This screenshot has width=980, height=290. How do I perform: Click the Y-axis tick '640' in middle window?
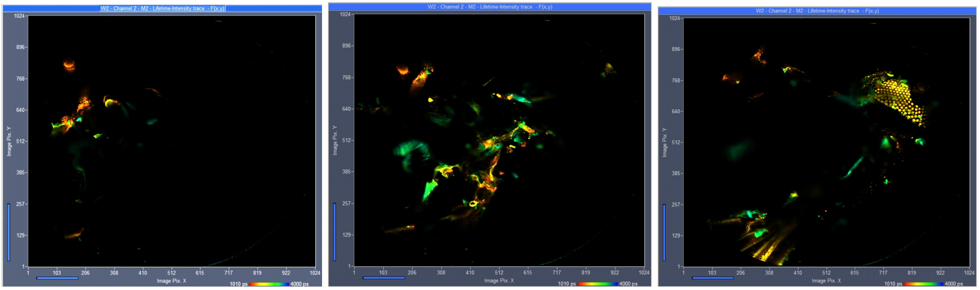pyautogui.click(x=347, y=109)
